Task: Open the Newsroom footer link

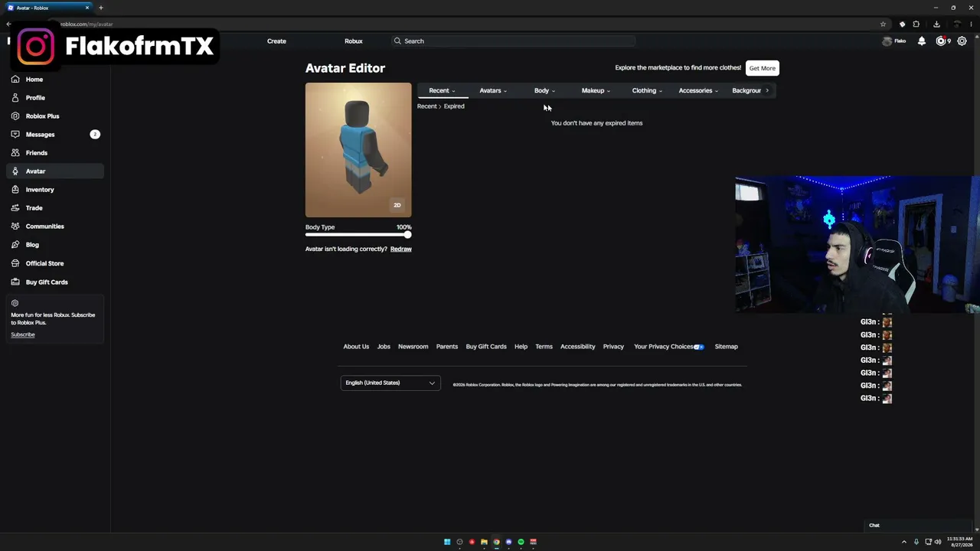Action: click(413, 347)
